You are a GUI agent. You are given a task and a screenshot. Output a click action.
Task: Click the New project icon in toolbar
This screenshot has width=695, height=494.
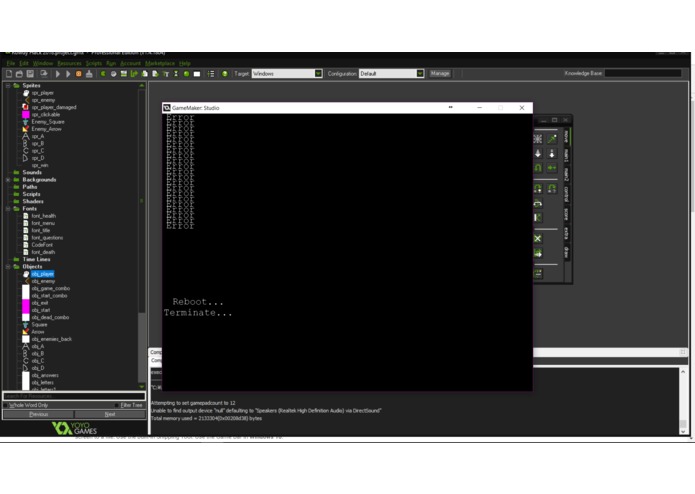click(9, 74)
